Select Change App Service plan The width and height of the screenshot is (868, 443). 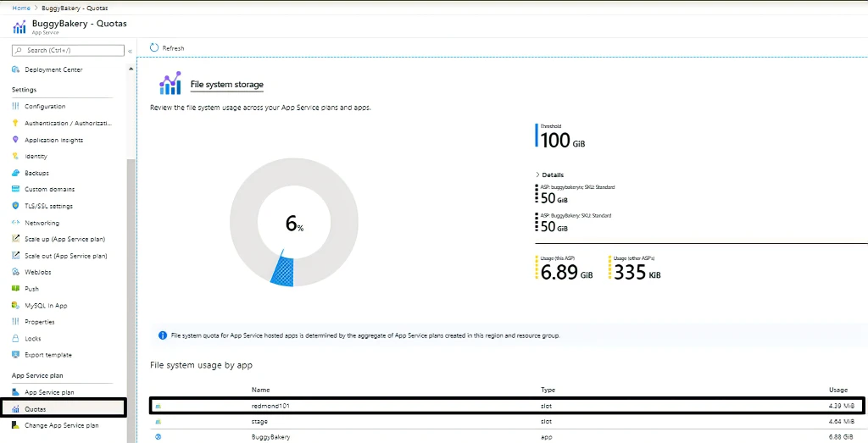[x=61, y=425]
